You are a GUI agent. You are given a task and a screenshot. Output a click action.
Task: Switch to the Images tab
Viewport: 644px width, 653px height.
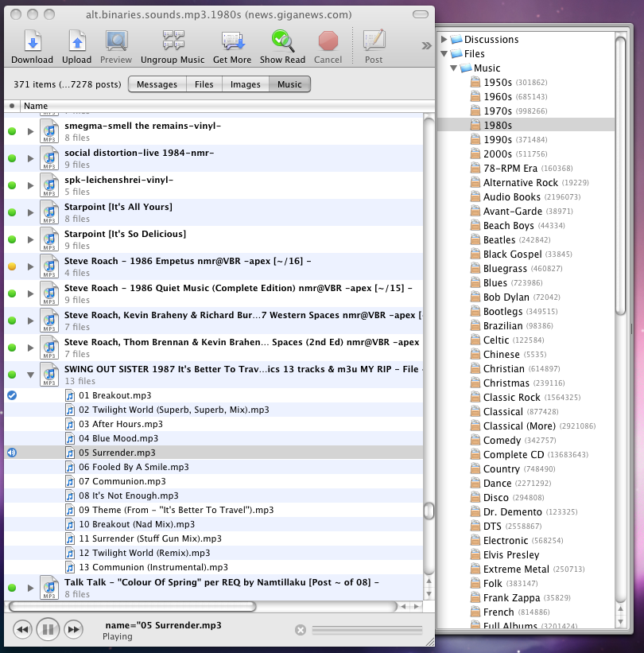point(245,84)
